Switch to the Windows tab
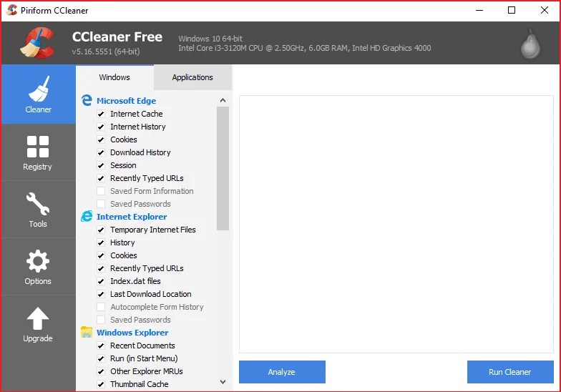Image resolution: width=561 pixels, height=392 pixels. 114,77
